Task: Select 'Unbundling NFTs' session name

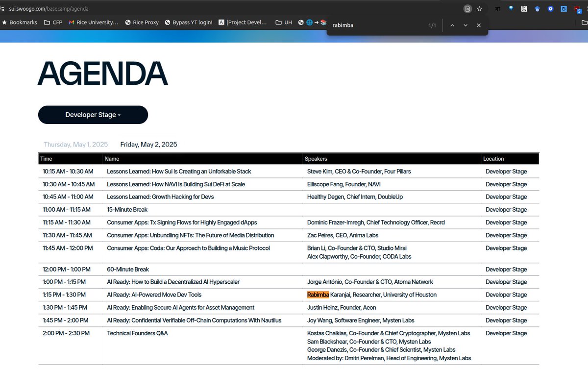Action: (191, 235)
